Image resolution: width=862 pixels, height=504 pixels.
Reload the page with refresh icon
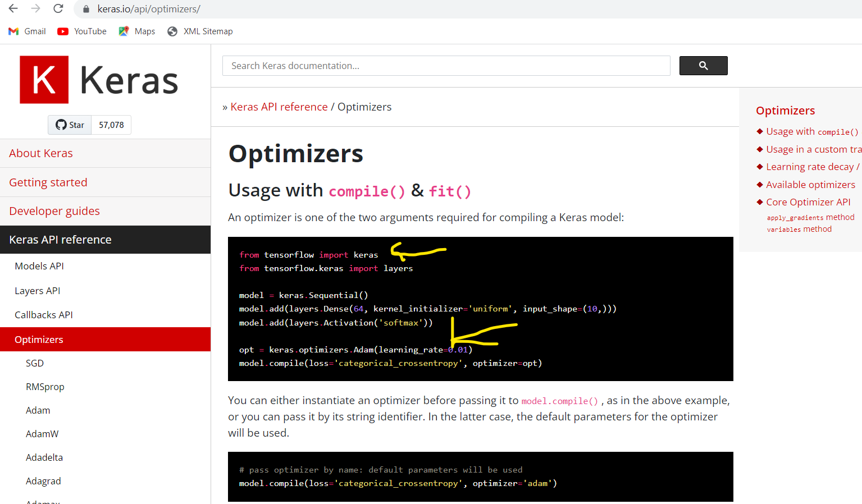point(58,8)
